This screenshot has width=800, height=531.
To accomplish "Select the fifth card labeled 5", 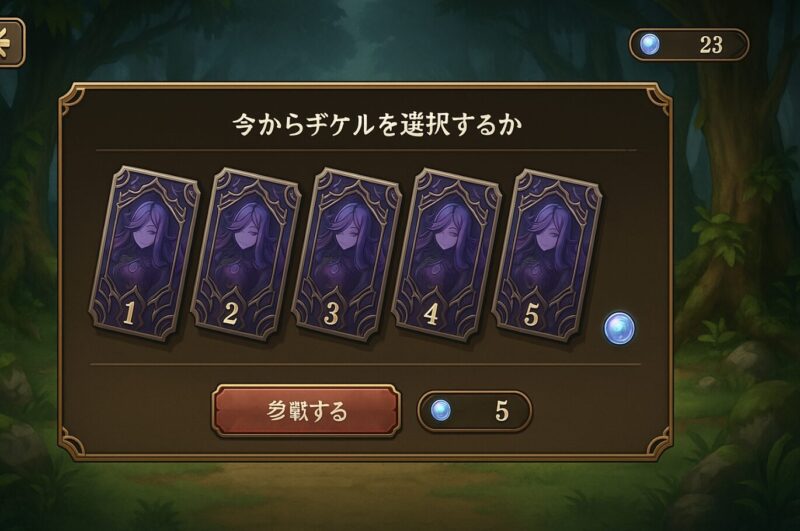I will (547, 254).
